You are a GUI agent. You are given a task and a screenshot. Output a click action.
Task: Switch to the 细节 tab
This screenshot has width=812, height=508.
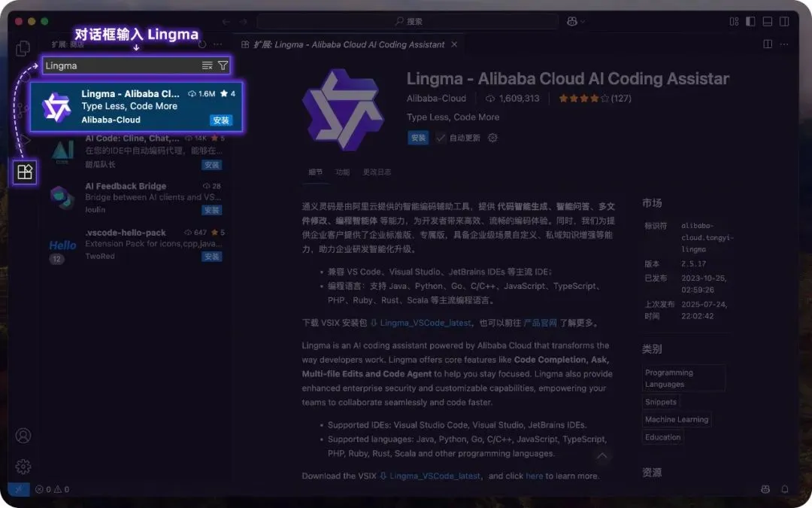[315, 172]
